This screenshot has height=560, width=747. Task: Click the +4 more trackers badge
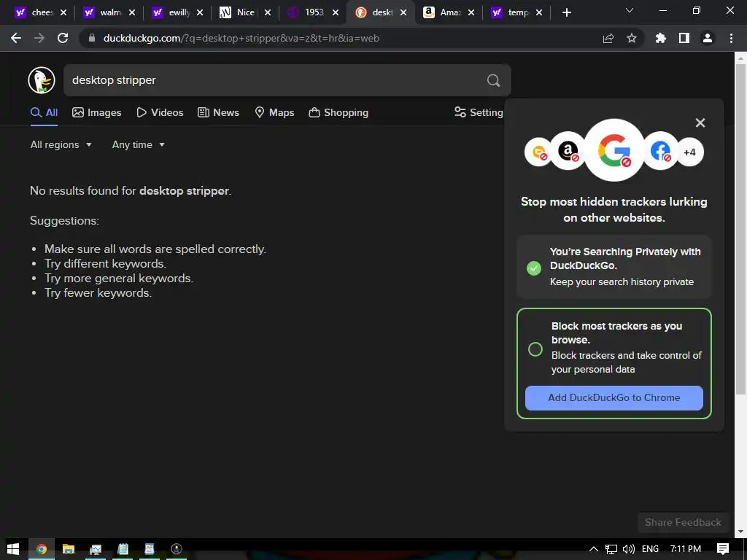[690, 152]
